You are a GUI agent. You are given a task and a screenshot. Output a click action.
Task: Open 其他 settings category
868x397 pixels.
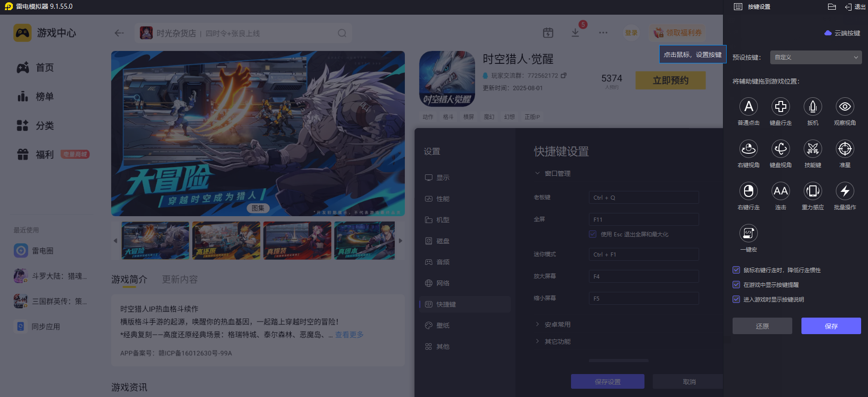pyautogui.click(x=465, y=347)
